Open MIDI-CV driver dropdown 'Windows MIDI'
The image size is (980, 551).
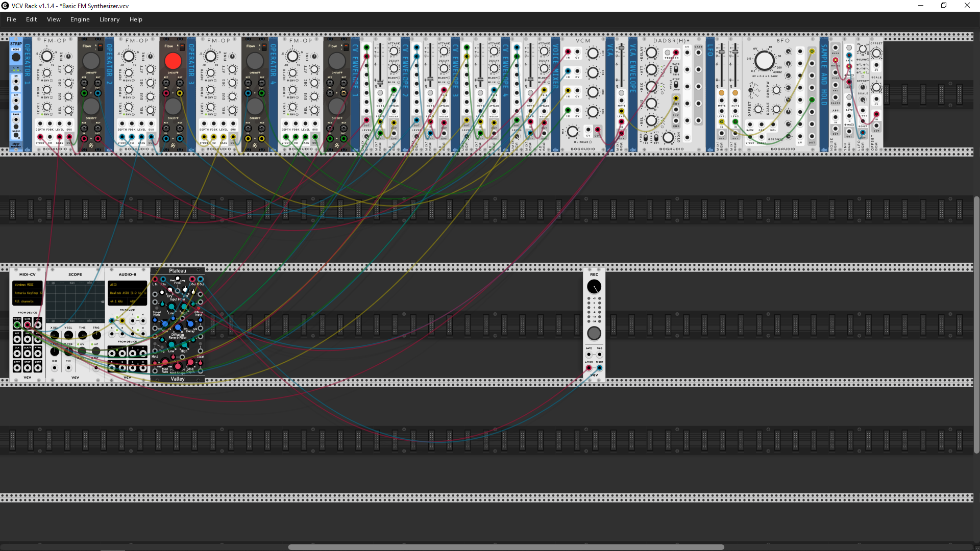pos(28,285)
